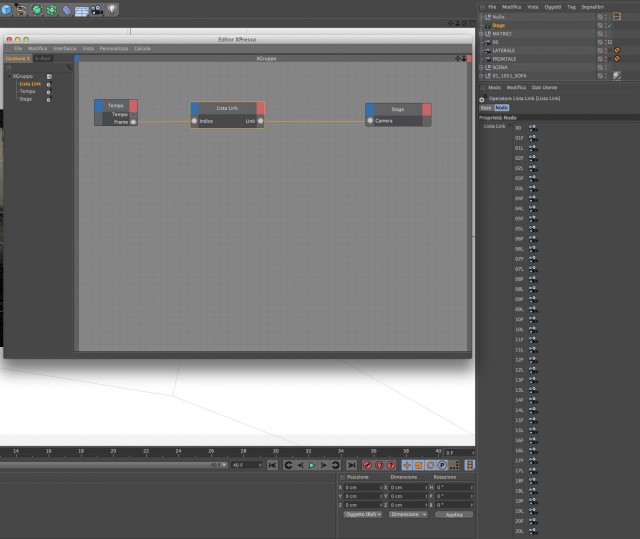Click the XPresso tag icon on Nullo
The width and height of the screenshot is (640, 539).
[617, 16]
